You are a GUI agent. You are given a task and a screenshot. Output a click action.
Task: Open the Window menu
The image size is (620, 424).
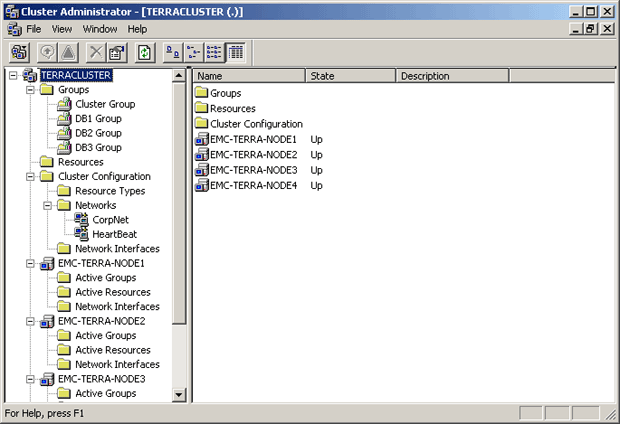[x=99, y=29]
